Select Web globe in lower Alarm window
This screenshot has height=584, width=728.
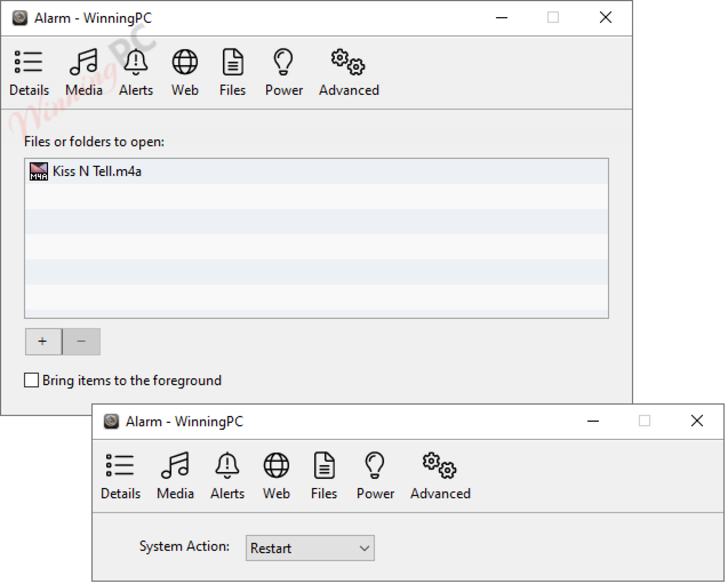pyautogui.click(x=276, y=476)
